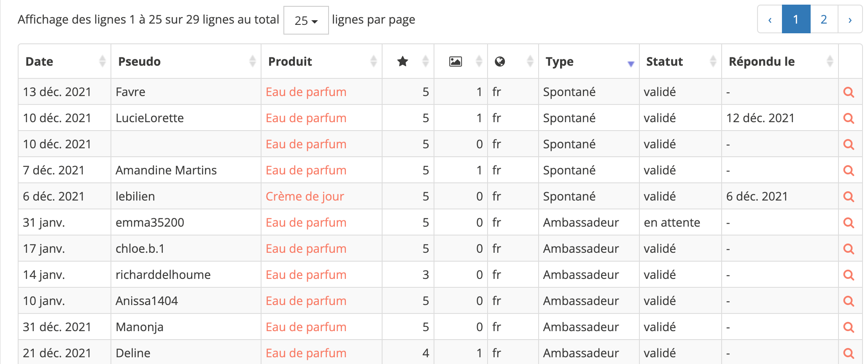868x364 pixels.
Task: Open Eau de parfum link in Favre row
Action: point(306,92)
